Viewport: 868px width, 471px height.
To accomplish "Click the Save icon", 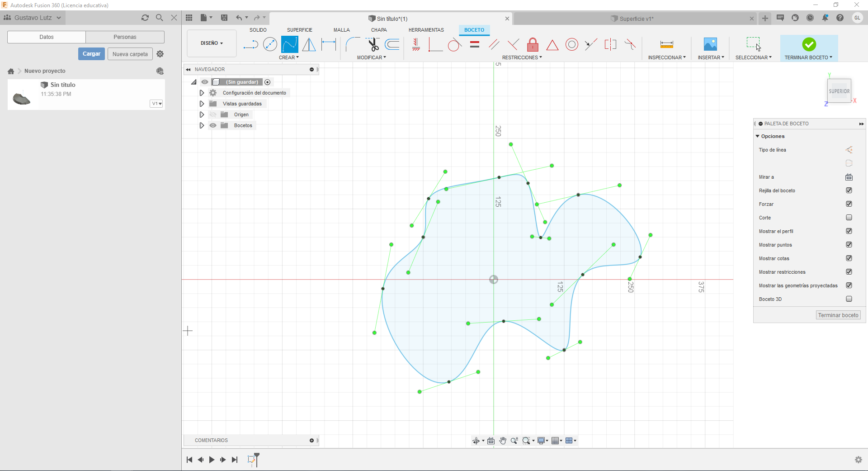I will pos(224,18).
